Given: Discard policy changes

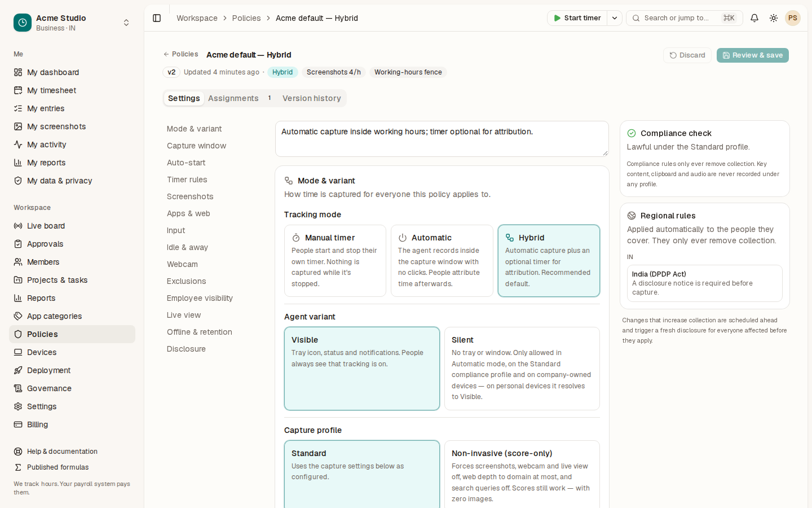Looking at the screenshot, I should [x=687, y=55].
